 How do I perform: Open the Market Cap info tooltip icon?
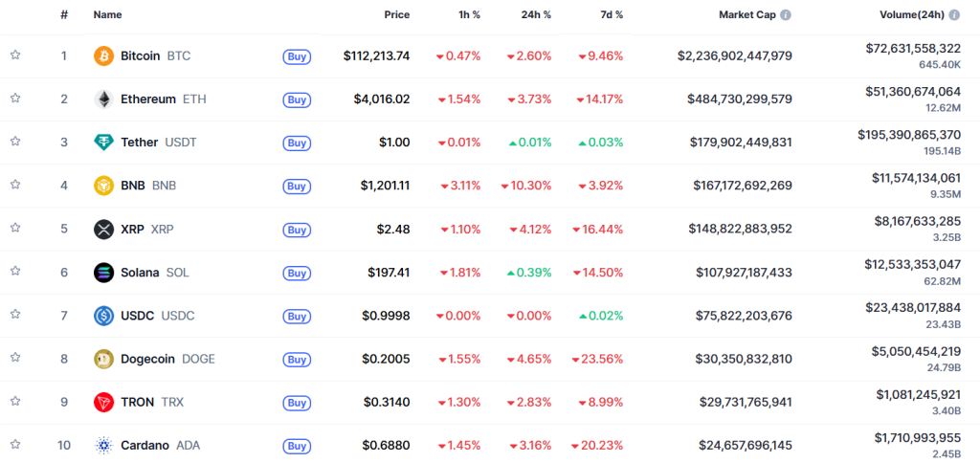click(786, 15)
